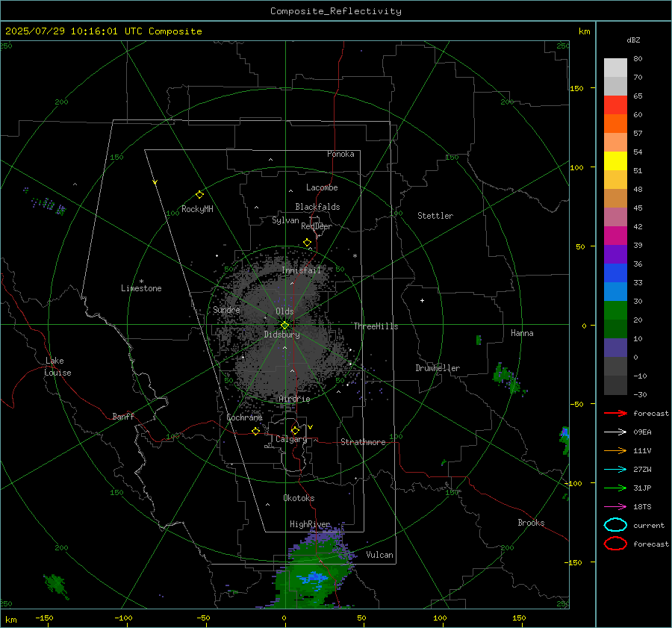Click the Stettler city label
Image resolution: width=672 pixels, height=628 pixels.
(x=435, y=216)
